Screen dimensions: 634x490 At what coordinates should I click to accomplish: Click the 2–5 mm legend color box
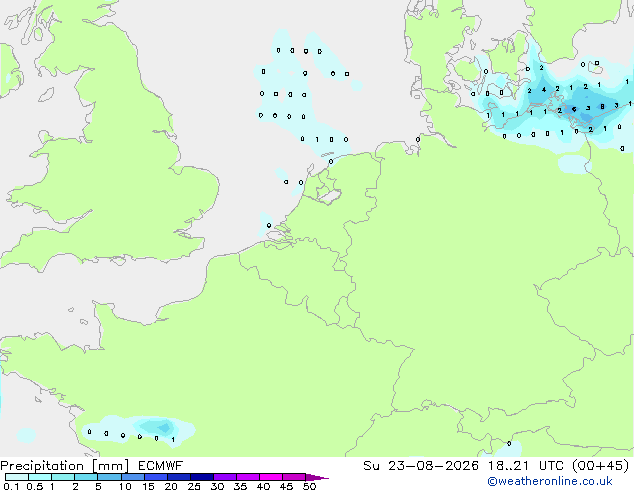tap(86, 477)
